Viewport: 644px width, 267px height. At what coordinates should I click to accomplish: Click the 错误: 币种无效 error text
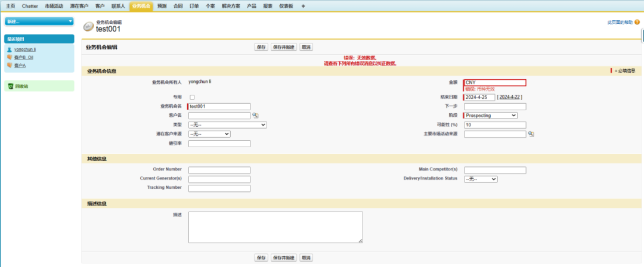[479, 89]
